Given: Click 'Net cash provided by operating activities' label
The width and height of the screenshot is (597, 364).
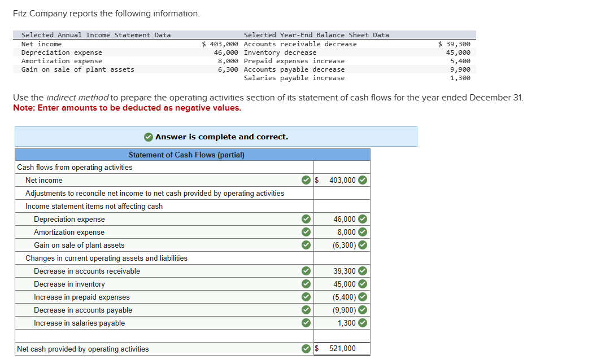Looking at the screenshot, I should (x=83, y=349).
